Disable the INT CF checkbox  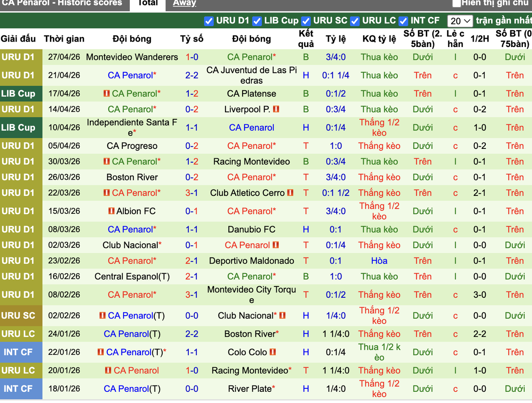point(403,21)
